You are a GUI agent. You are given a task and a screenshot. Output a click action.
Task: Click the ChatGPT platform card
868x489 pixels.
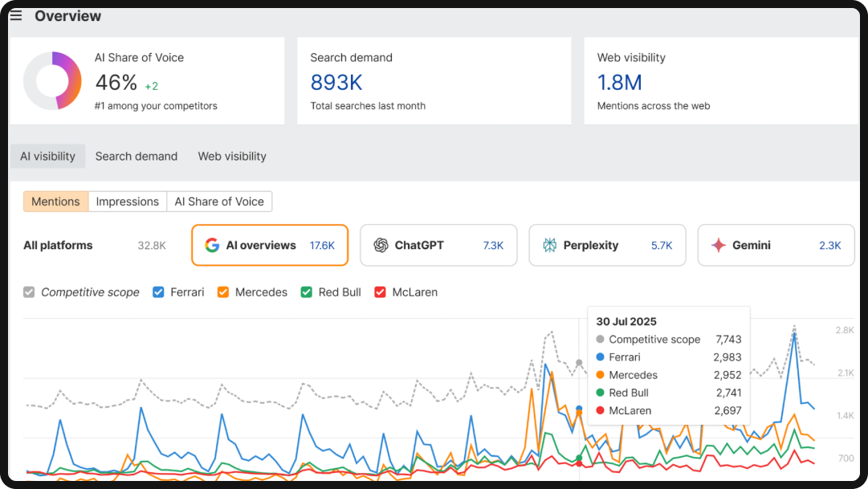pyautogui.click(x=438, y=244)
